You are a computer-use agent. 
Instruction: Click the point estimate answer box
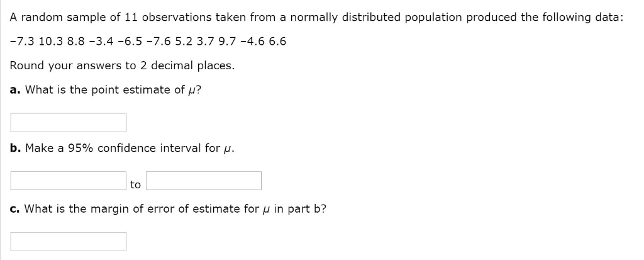click(69, 122)
